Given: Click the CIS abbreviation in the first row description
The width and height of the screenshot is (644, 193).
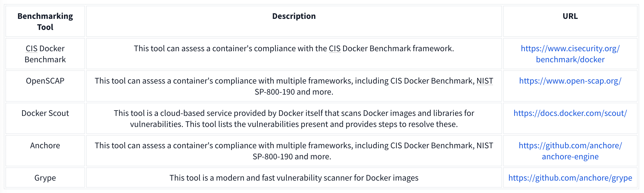Looking at the screenshot, I should pos(335,49).
